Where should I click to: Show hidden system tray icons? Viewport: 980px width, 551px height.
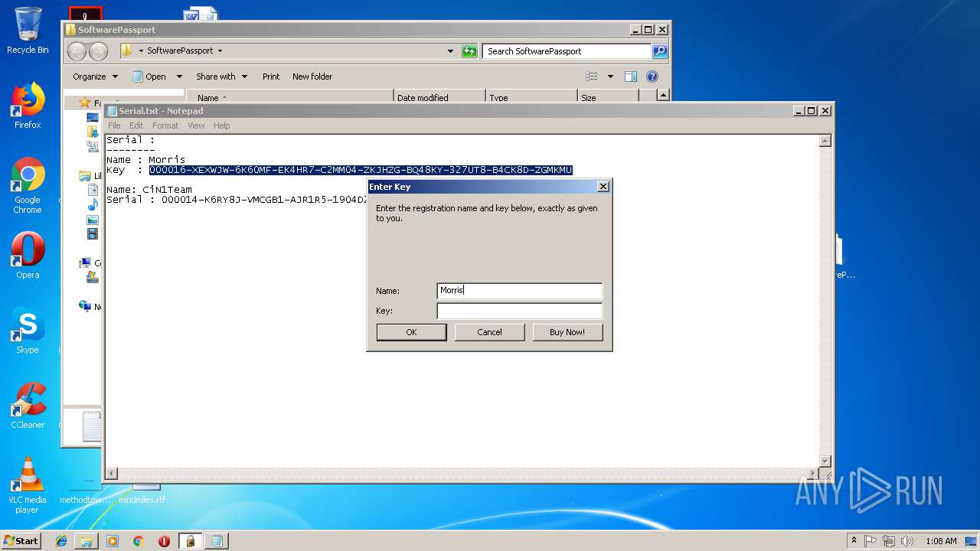coord(854,540)
